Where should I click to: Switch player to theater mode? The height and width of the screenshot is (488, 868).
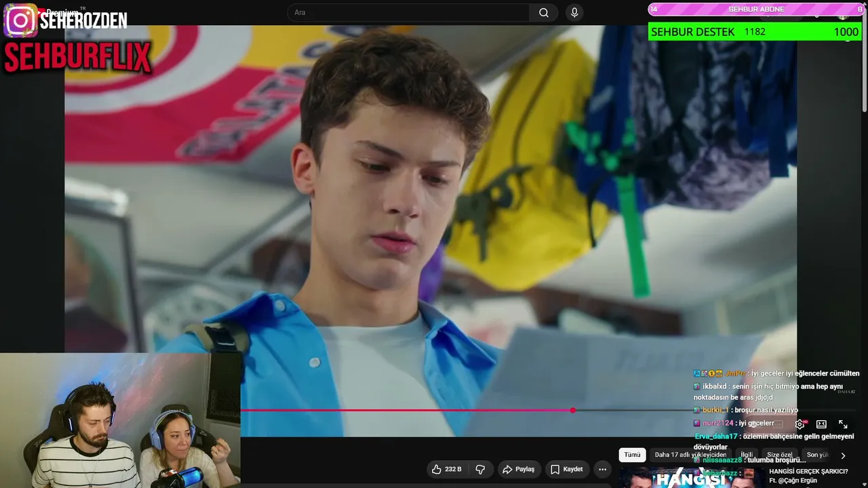821,424
